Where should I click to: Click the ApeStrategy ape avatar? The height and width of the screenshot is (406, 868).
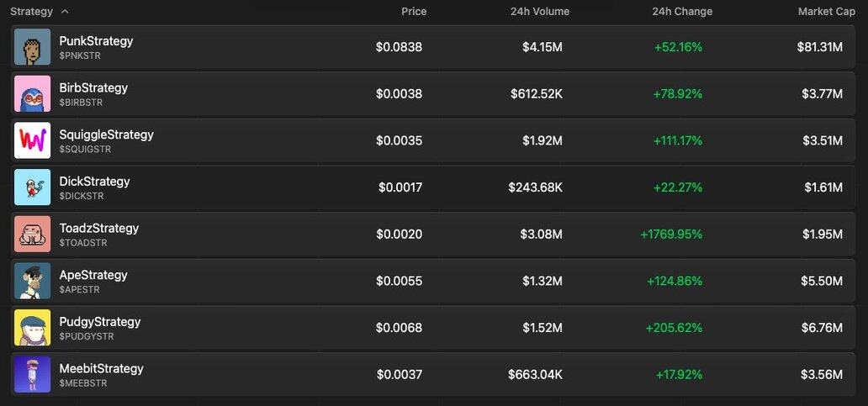[32, 281]
